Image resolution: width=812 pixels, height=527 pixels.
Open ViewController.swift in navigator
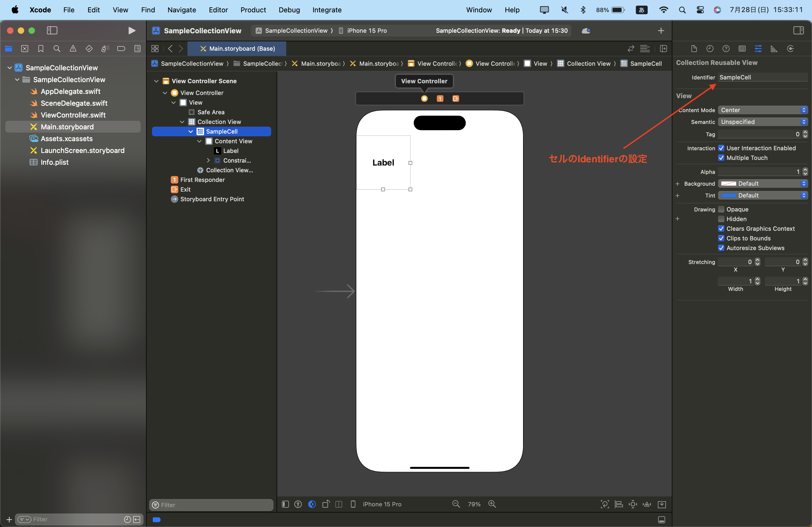point(73,115)
